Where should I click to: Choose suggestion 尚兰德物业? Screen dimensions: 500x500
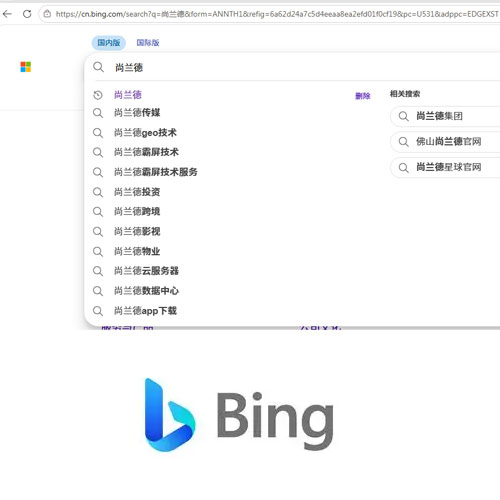click(x=137, y=251)
